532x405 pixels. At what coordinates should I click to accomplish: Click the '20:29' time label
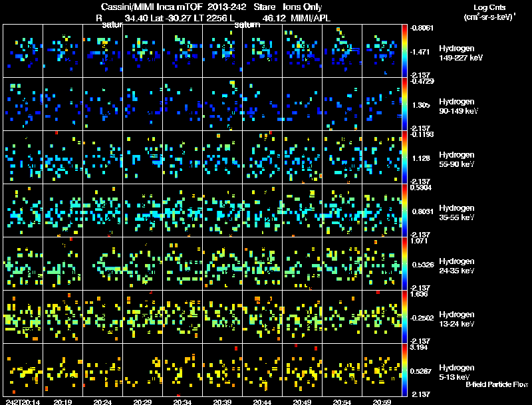(x=142, y=402)
